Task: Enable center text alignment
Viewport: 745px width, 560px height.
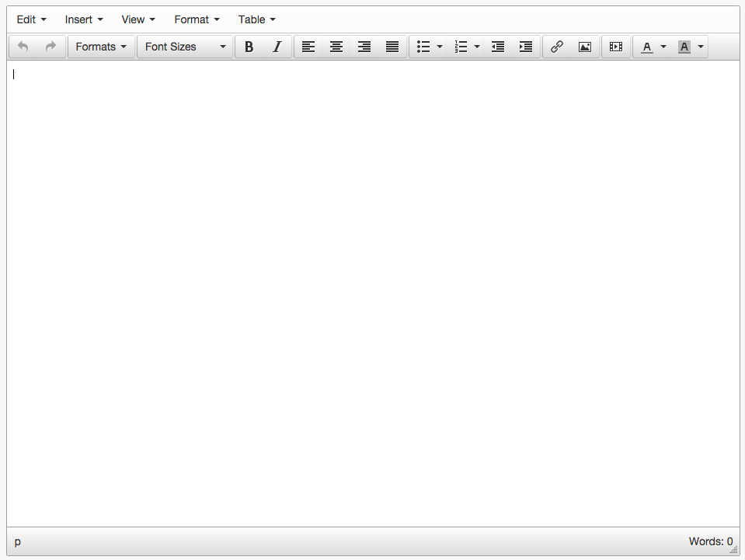Action: click(x=336, y=47)
